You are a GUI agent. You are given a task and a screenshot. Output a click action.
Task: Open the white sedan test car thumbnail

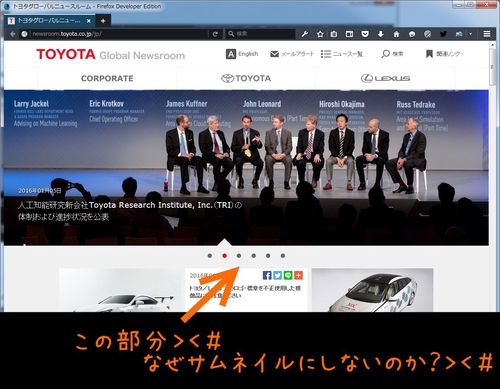tap(372, 290)
